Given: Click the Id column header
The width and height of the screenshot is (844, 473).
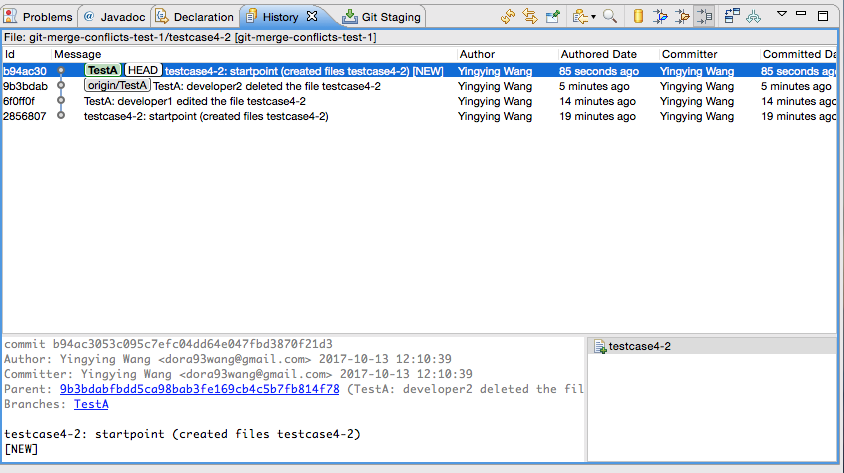Looking at the screenshot, I should tap(26, 54).
